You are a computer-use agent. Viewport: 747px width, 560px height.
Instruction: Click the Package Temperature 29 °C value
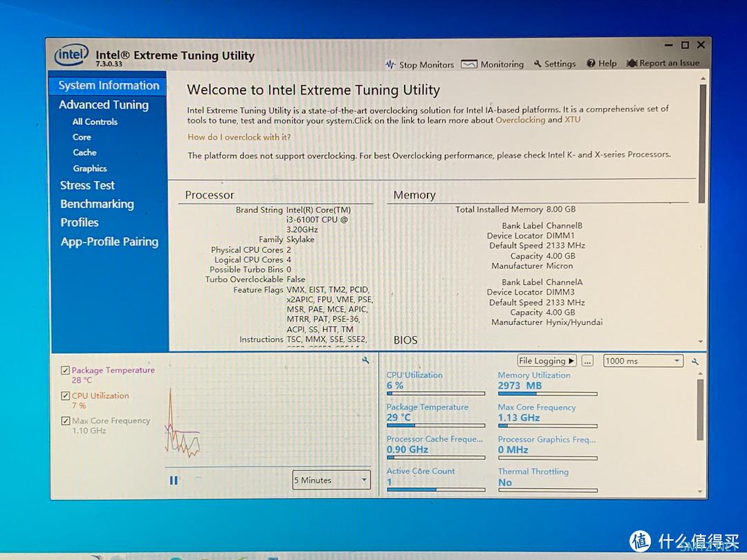(x=398, y=418)
